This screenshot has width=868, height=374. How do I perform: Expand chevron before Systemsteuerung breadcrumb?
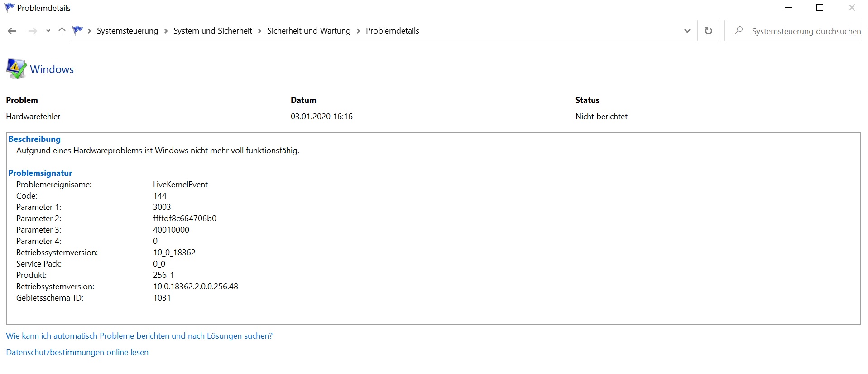(x=89, y=31)
